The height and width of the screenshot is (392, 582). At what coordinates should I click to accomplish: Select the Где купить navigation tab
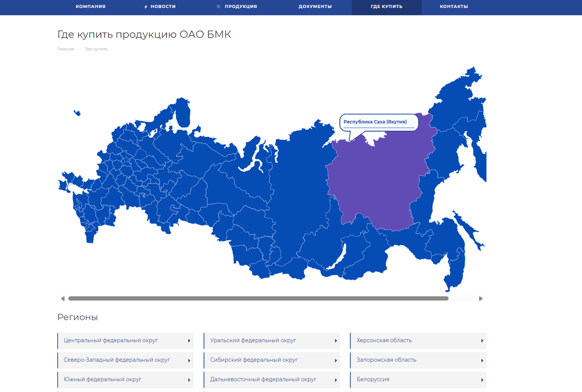386,7
